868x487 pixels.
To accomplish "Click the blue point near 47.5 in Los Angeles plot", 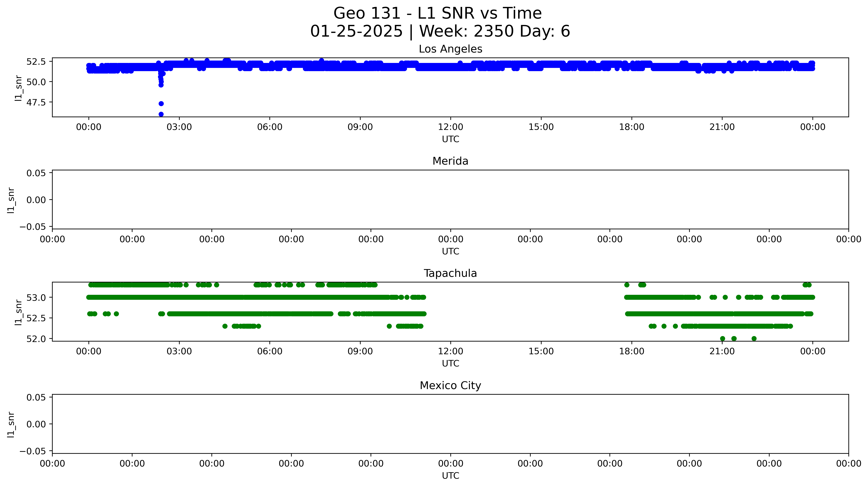I will [161, 103].
